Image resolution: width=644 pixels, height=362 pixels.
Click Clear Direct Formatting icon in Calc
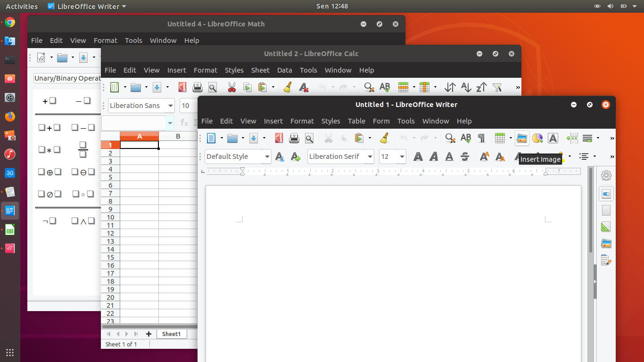[x=304, y=87]
